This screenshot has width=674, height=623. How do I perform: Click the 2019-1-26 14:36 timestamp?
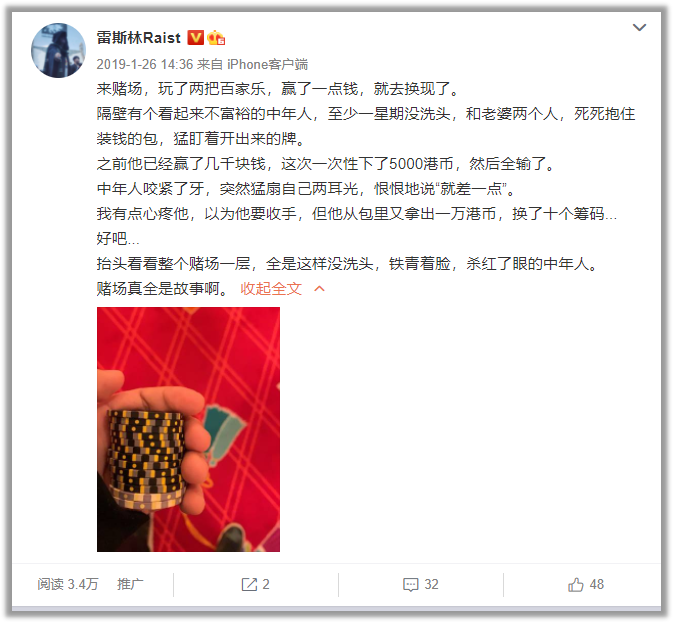[145, 64]
